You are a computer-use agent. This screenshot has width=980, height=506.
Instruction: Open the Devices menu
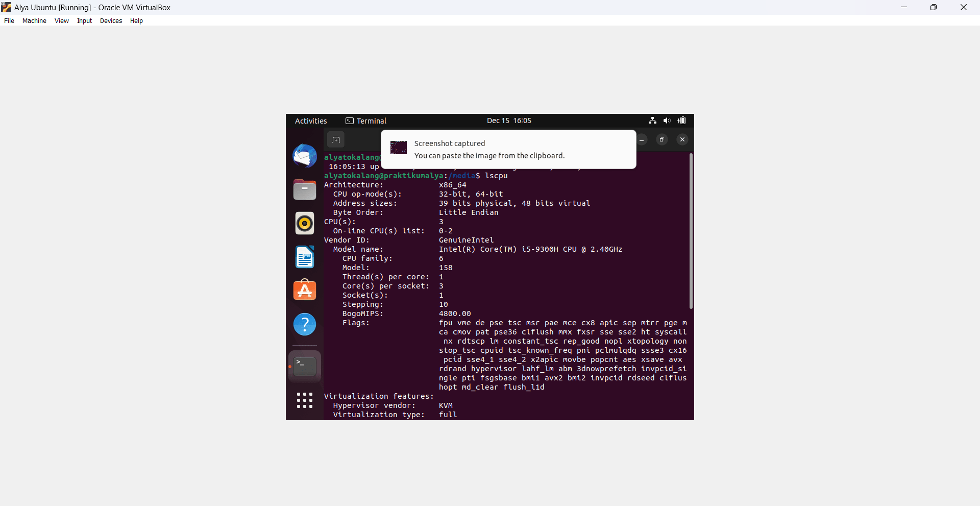111,21
